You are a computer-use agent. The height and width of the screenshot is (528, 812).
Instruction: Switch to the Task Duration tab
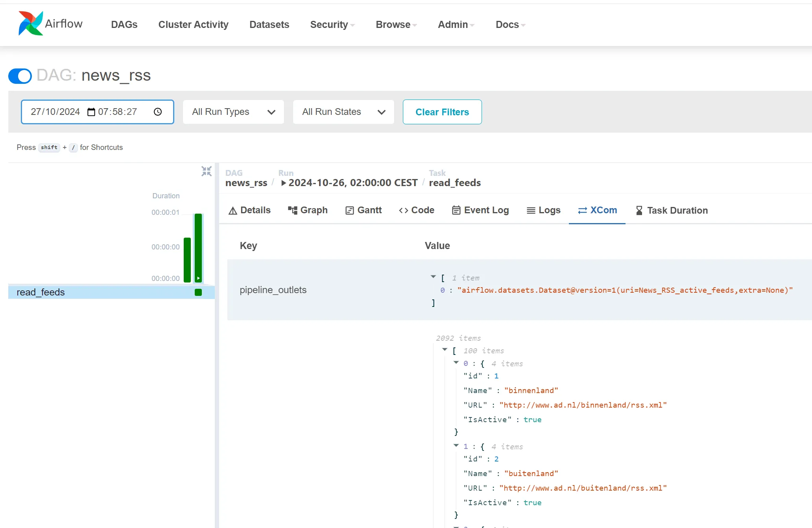point(672,210)
